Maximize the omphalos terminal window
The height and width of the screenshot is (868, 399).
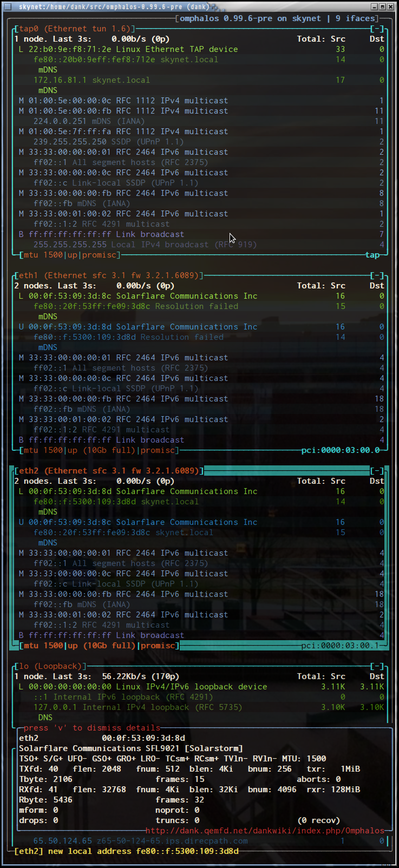[383, 6]
